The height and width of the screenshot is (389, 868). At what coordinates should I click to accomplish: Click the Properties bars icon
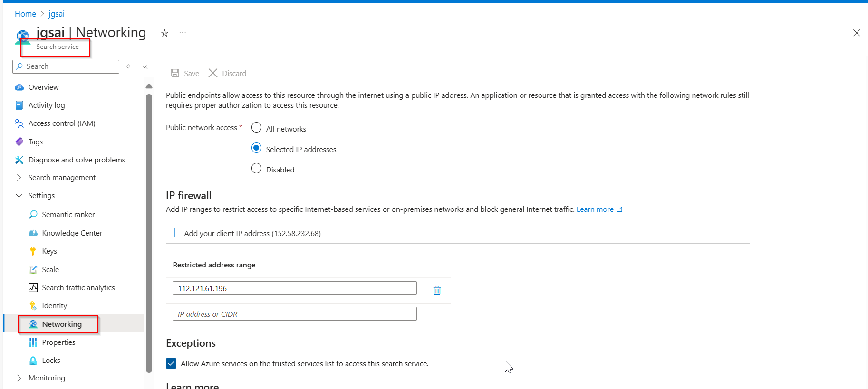[33, 342]
